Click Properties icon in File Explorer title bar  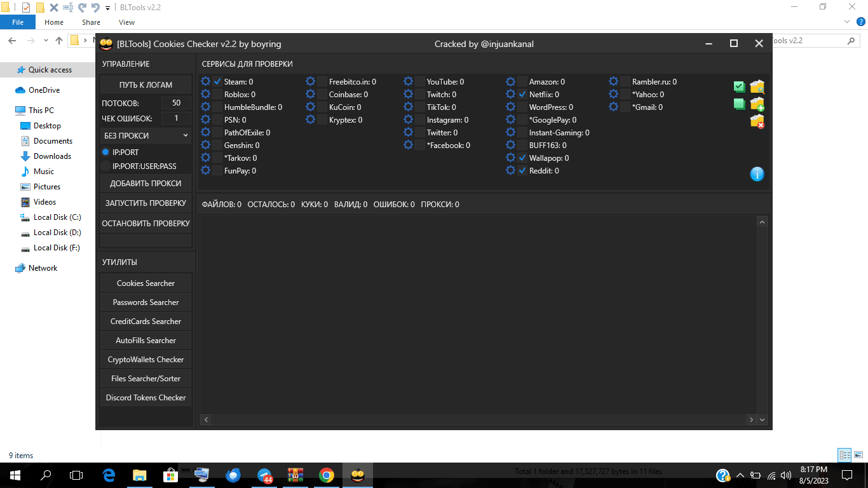26,8
